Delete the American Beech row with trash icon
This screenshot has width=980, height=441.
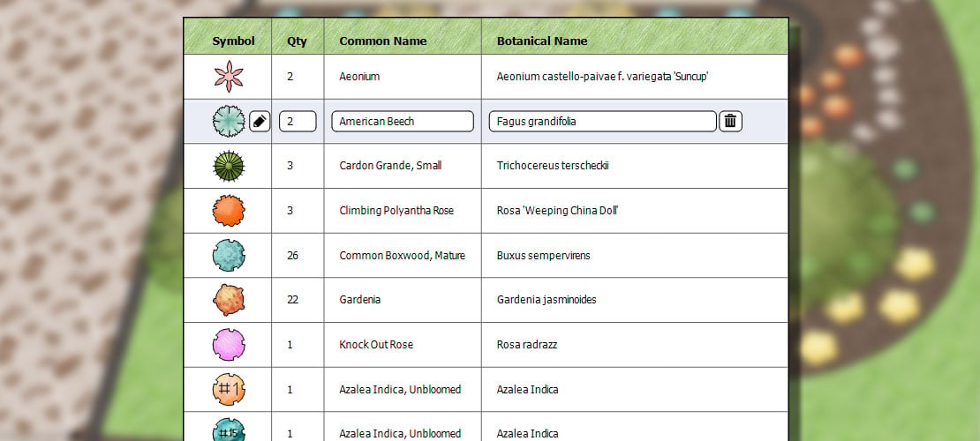730,121
